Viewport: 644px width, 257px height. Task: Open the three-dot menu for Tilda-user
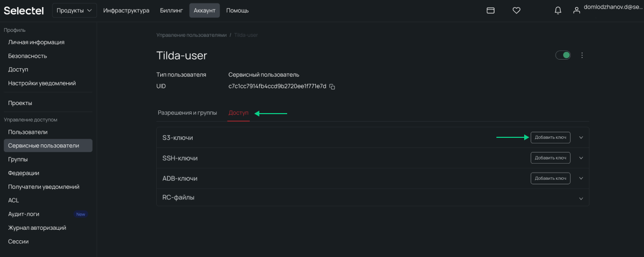[582, 55]
